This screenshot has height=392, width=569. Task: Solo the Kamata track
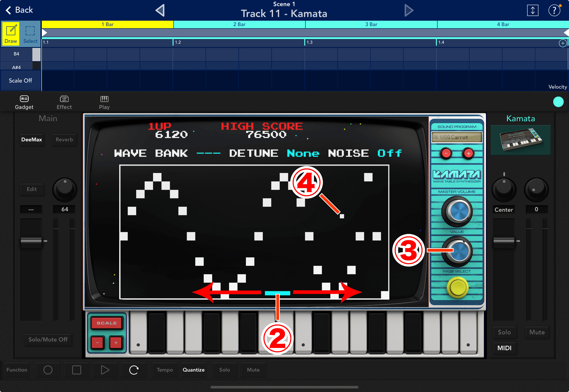504,332
